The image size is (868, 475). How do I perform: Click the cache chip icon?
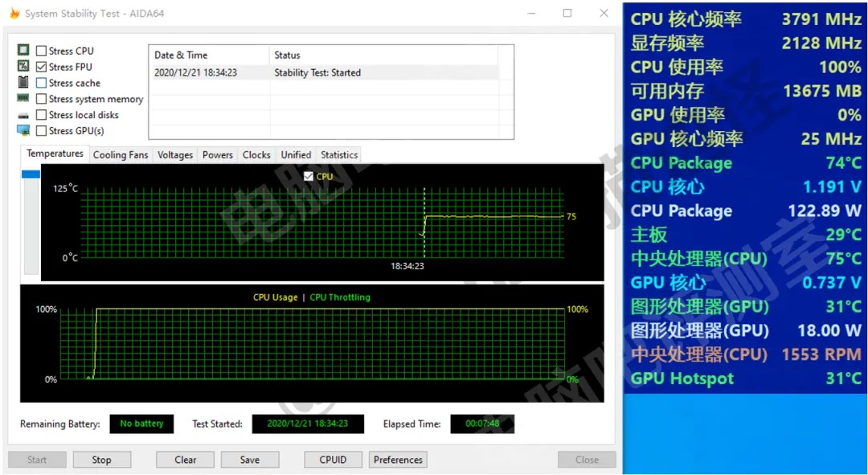coord(23,82)
